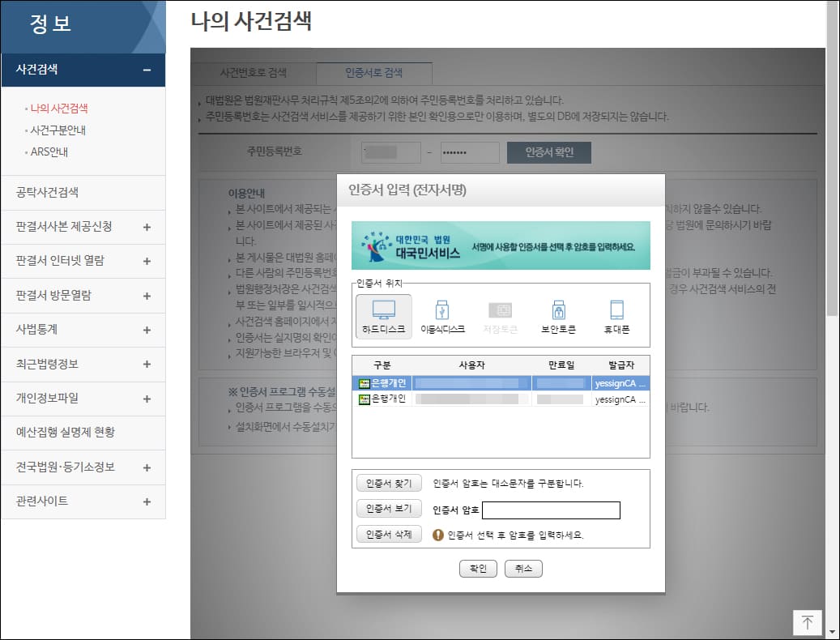
Task: Select the 이동식디스크 certificate location icon
Action: 441,316
